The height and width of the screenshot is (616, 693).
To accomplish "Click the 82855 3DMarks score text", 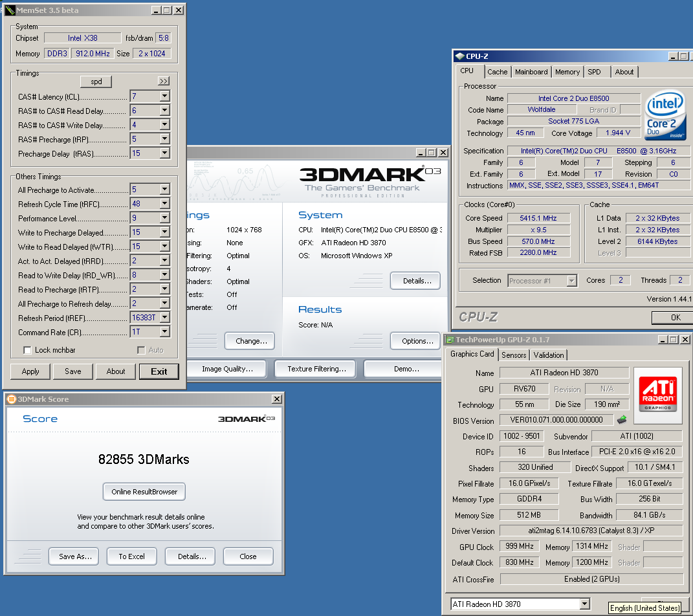I will pos(144,459).
